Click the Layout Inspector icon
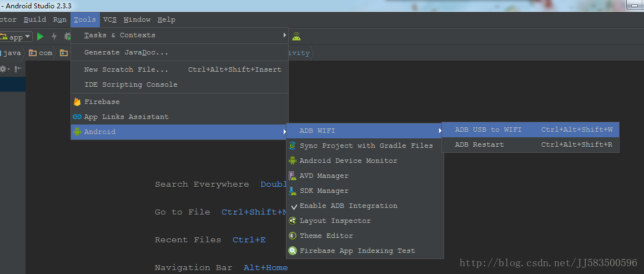The image size is (644, 274). [293, 221]
